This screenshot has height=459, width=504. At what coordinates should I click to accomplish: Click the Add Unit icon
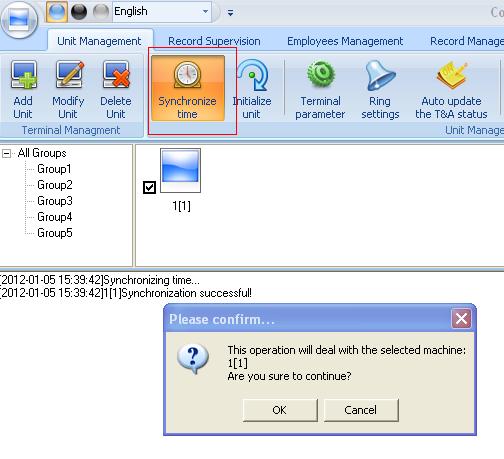(x=23, y=75)
